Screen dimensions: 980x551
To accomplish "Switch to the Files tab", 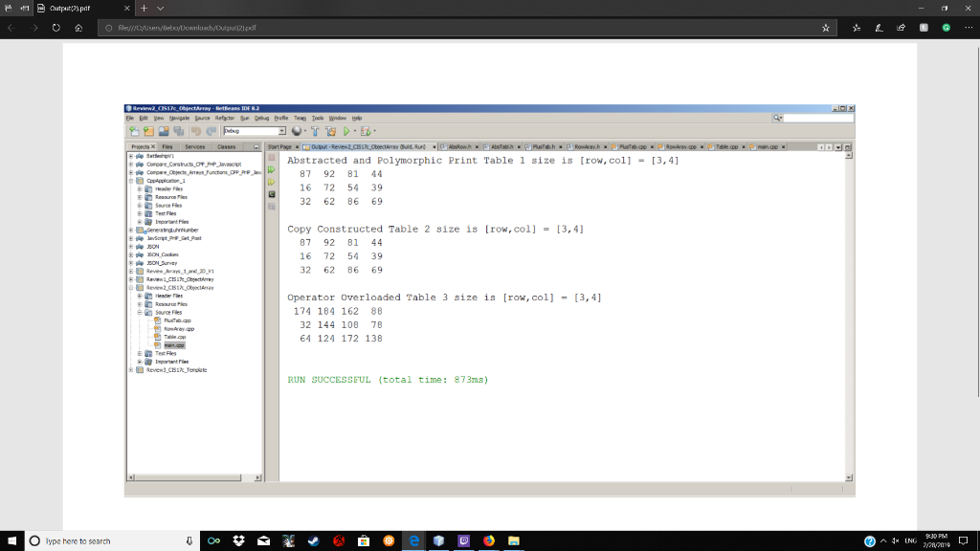I will [x=166, y=147].
